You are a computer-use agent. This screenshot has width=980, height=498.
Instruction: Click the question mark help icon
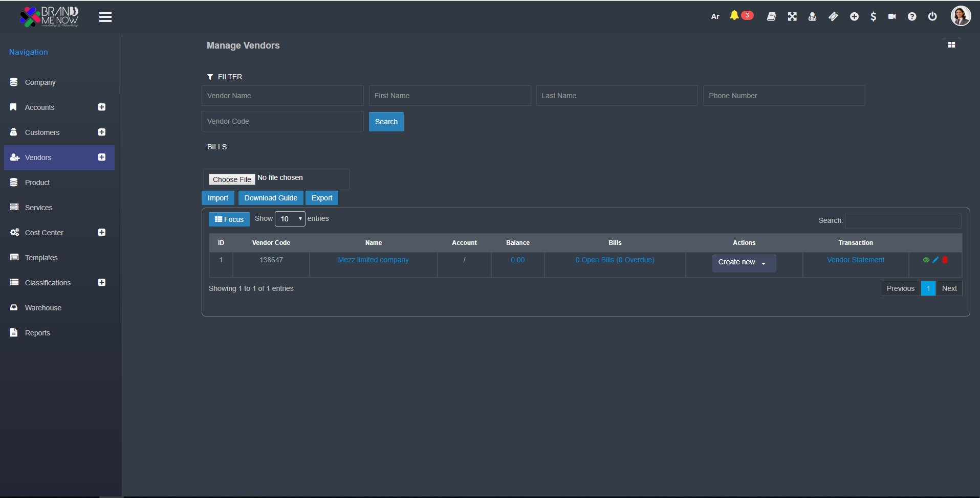912,17
